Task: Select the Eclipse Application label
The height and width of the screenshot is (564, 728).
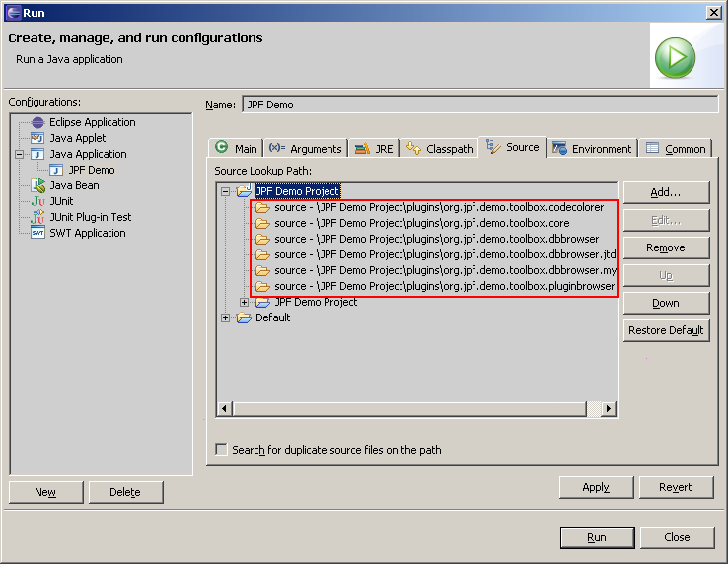Action: point(93,122)
